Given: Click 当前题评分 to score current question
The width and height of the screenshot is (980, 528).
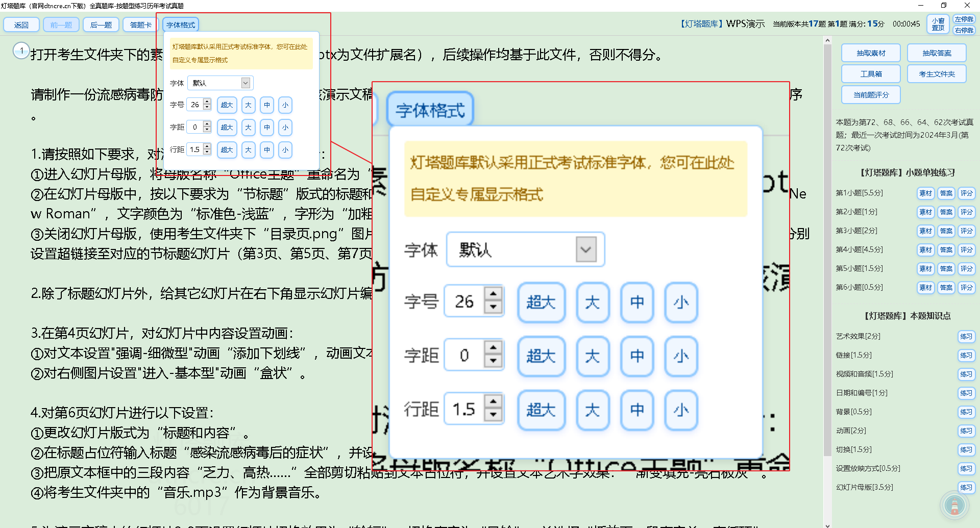Looking at the screenshot, I should coord(871,95).
